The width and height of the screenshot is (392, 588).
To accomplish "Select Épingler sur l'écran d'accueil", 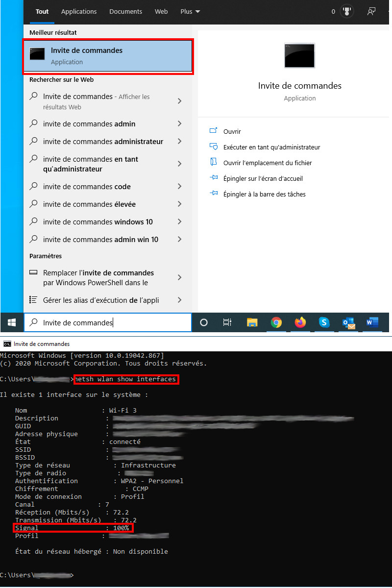I will point(256,178).
